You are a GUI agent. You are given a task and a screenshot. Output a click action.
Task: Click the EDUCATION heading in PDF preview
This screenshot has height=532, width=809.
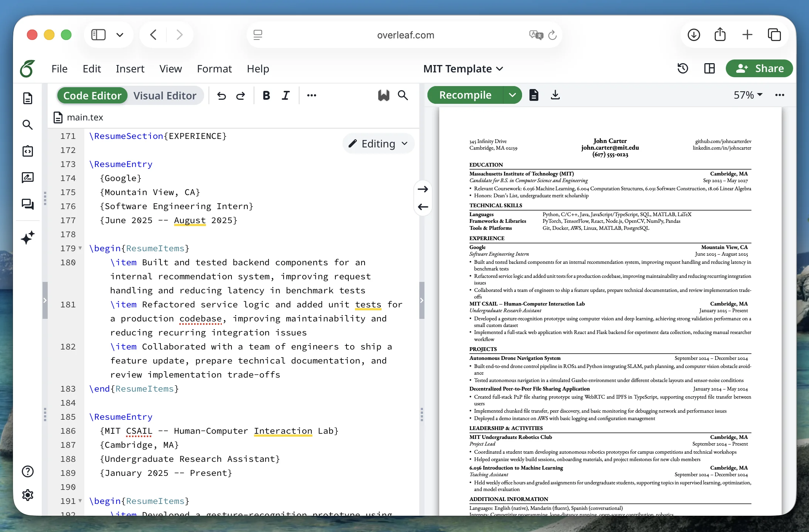click(x=486, y=165)
